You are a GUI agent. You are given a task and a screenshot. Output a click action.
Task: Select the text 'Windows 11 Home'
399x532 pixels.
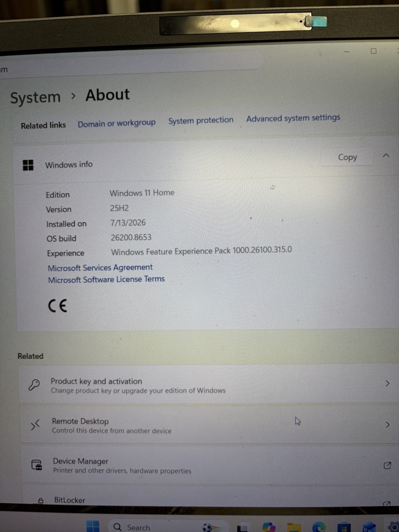click(142, 193)
